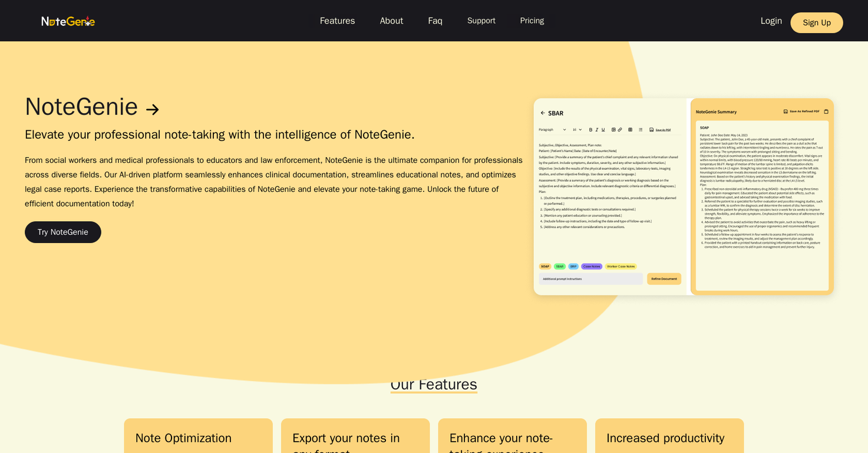Open the list formatting icon
This screenshot has width=868, height=453.
click(640, 130)
